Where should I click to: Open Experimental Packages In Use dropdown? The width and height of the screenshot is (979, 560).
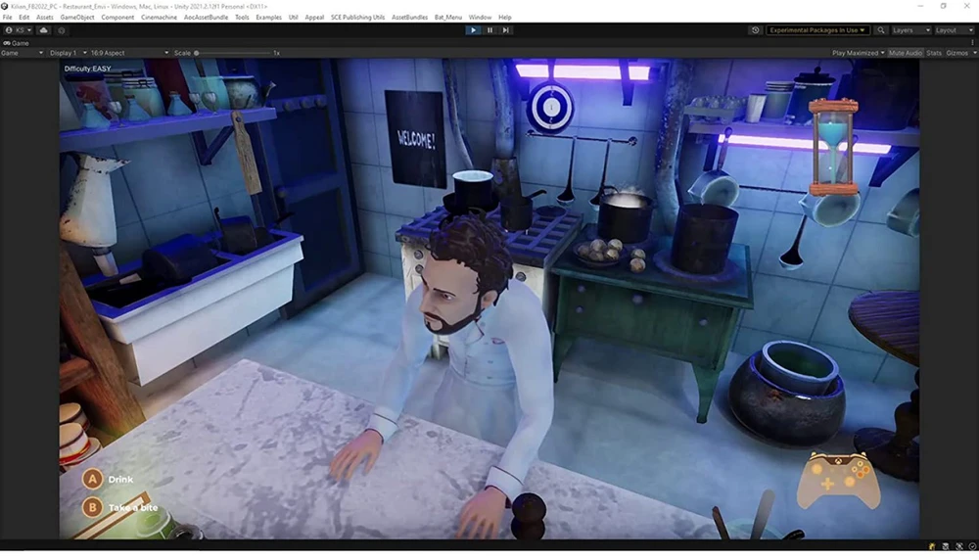click(x=817, y=30)
